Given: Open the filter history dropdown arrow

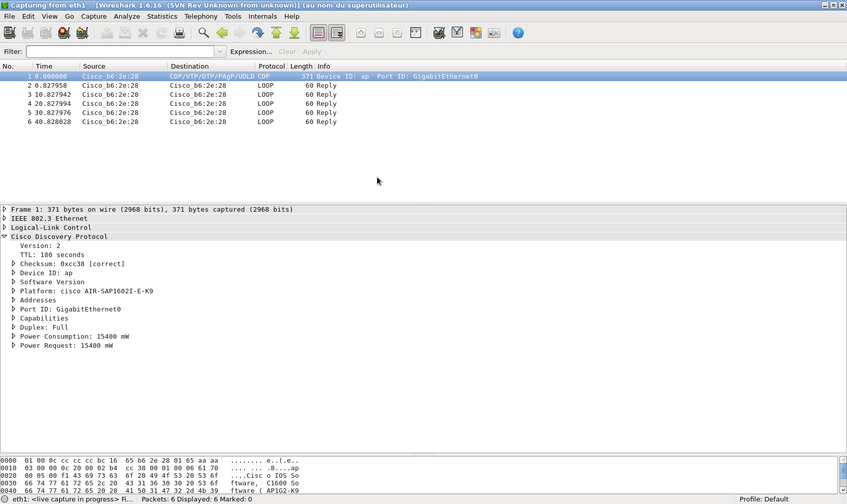Looking at the screenshot, I should [x=220, y=51].
